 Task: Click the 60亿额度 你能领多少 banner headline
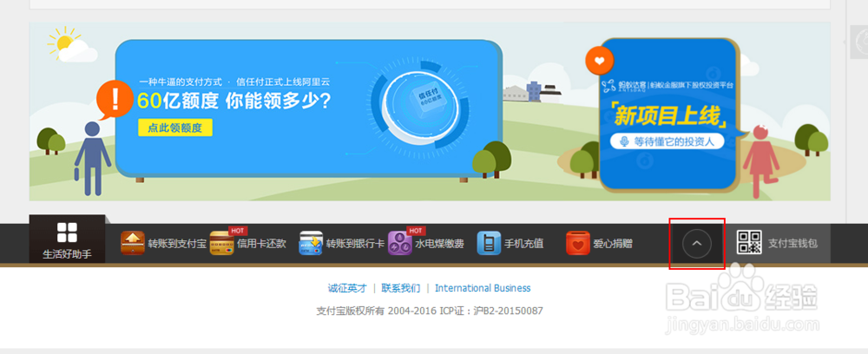pyautogui.click(x=233, y=102)
